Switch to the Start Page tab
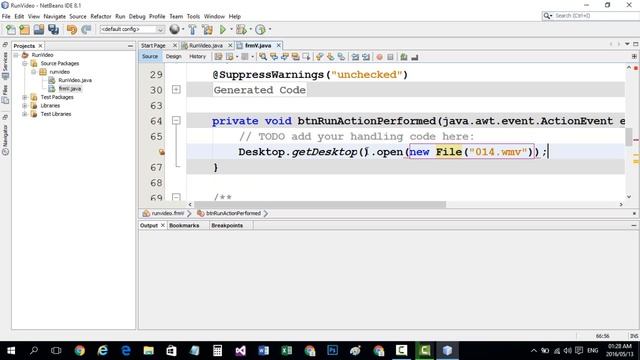The width and height of the screenshot is (640, 360). click(x=153, y=46)
